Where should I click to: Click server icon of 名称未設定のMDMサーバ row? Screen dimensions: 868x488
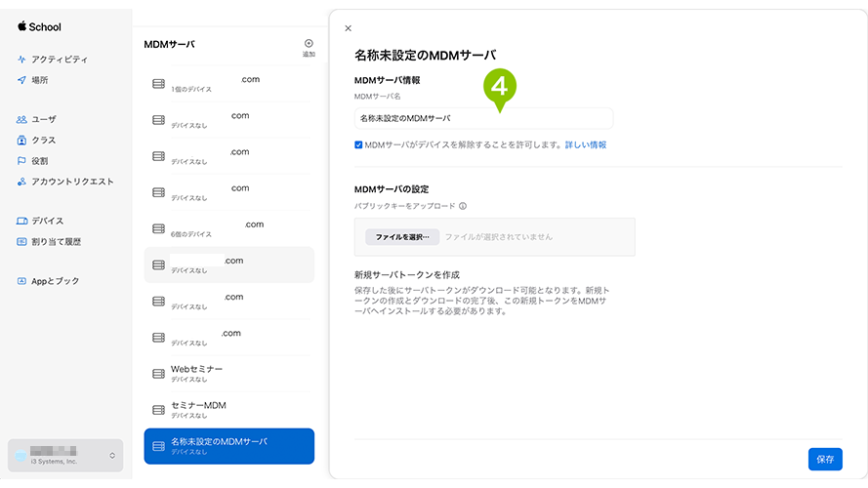click(158, 446)
